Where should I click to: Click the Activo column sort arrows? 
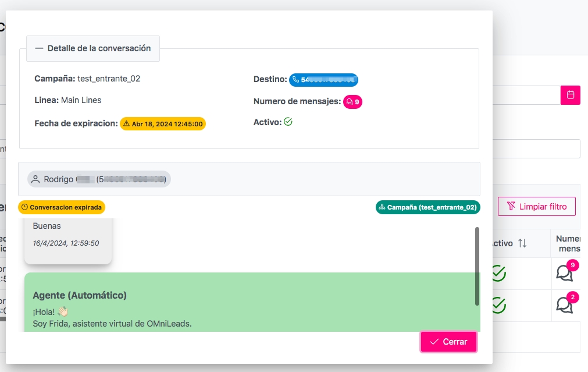pyautogui.click(x=522, y=243)
